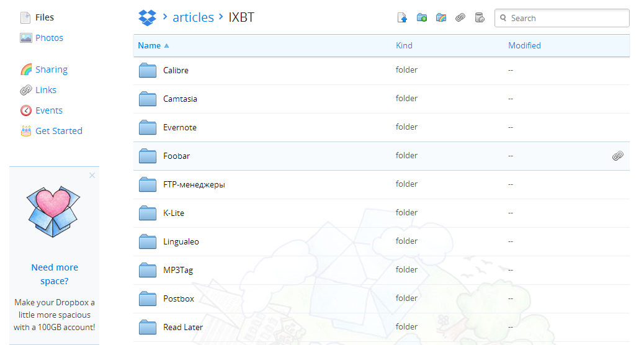Click the K-Lite folder icon
The width and height of the screenshot is (644, 345).
[x=148, y=213]
